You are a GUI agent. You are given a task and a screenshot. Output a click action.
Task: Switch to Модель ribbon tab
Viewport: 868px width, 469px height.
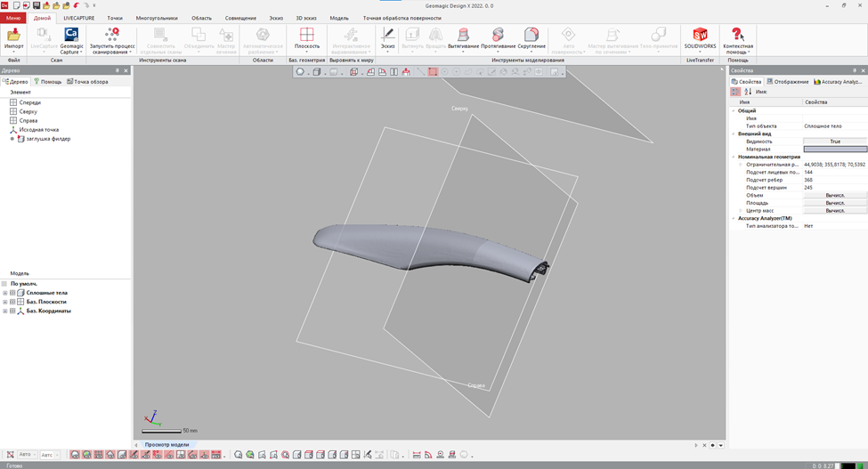[x=339, y=19]
